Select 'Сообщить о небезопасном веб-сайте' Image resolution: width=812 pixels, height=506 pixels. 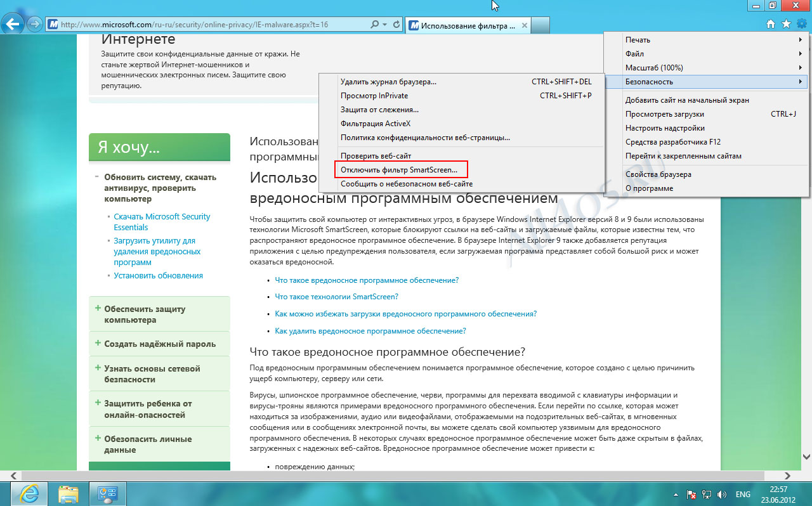point(462,183)
